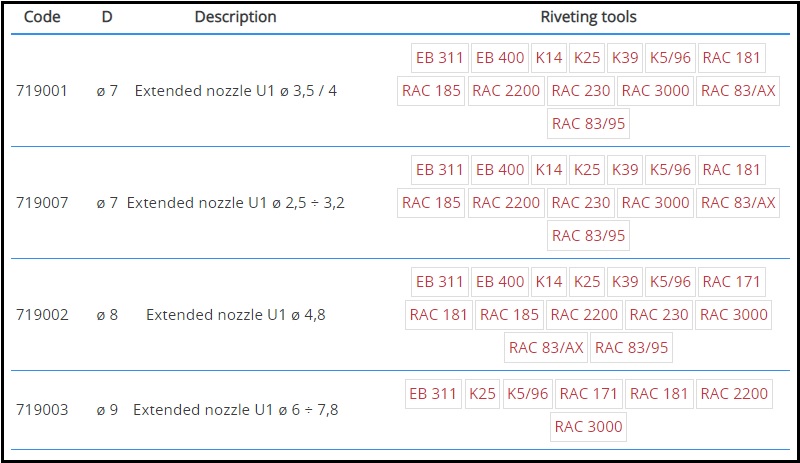Open RAC 3000 link in row 719003
Image resolution: width=800 pixels, height=463 pixels.
[x=589, y=427]
